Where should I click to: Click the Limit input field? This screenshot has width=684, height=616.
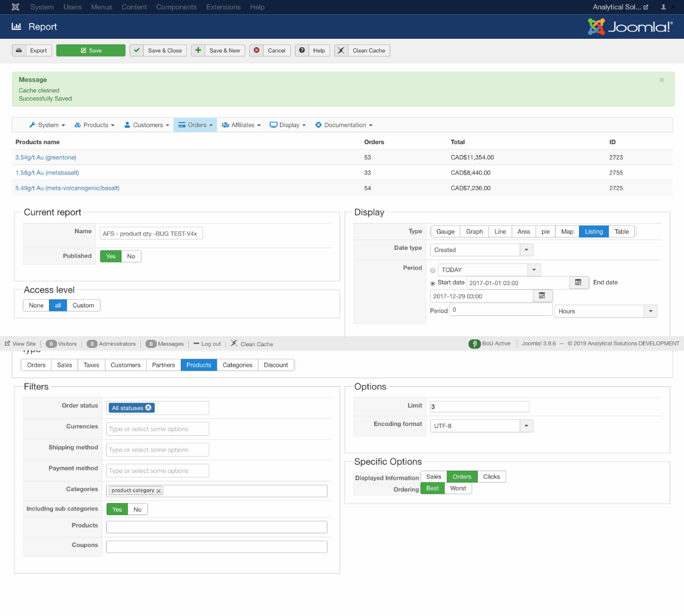[x=479, y=407]
